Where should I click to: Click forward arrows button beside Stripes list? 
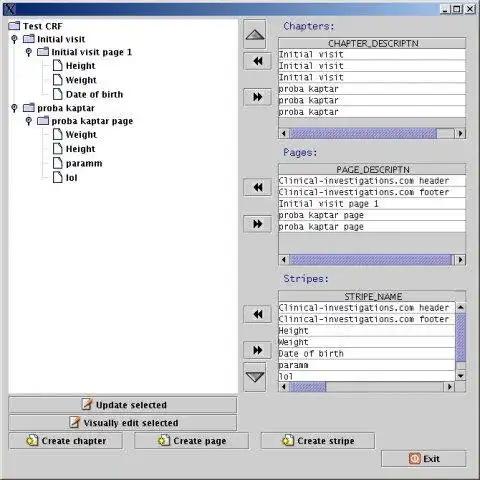(x=257, y=350)
